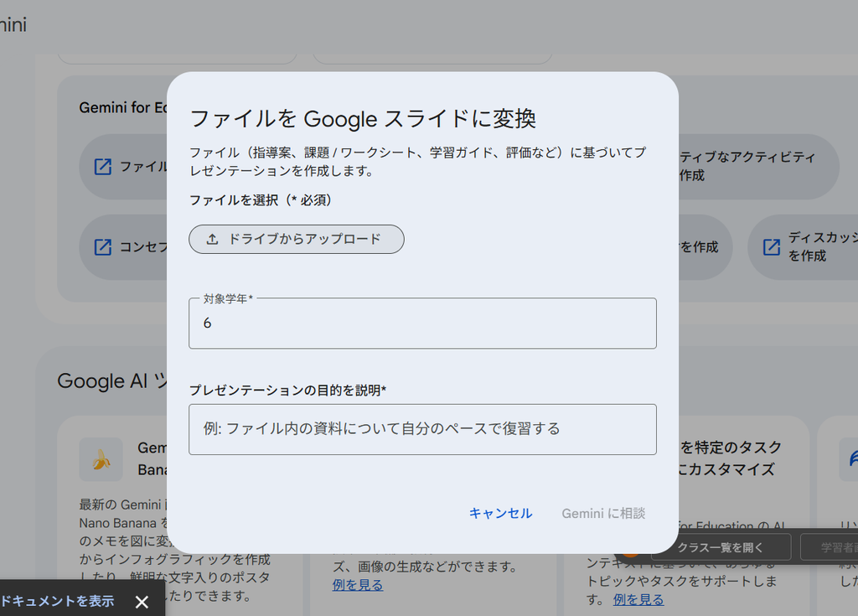Click the Gemini for Education heading behind the dialog
The height and width of the screenshot is (616, 858).
coord(123,107)
